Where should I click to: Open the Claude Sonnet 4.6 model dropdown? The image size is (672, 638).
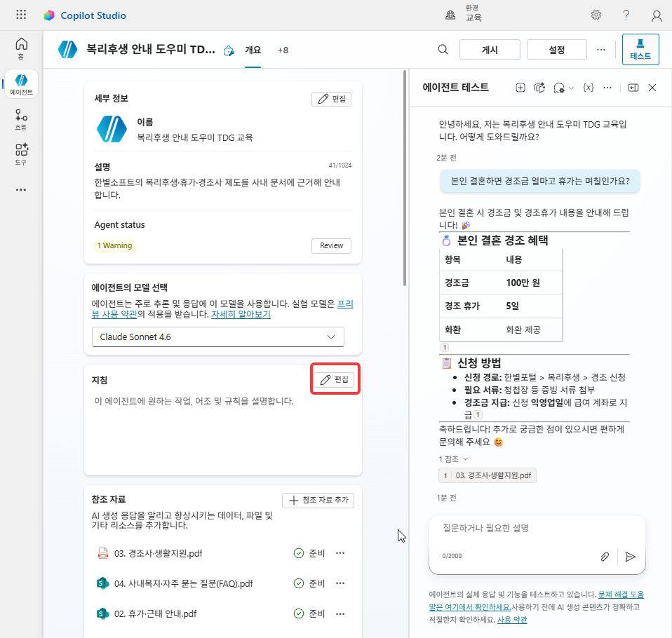pos(217,337)
